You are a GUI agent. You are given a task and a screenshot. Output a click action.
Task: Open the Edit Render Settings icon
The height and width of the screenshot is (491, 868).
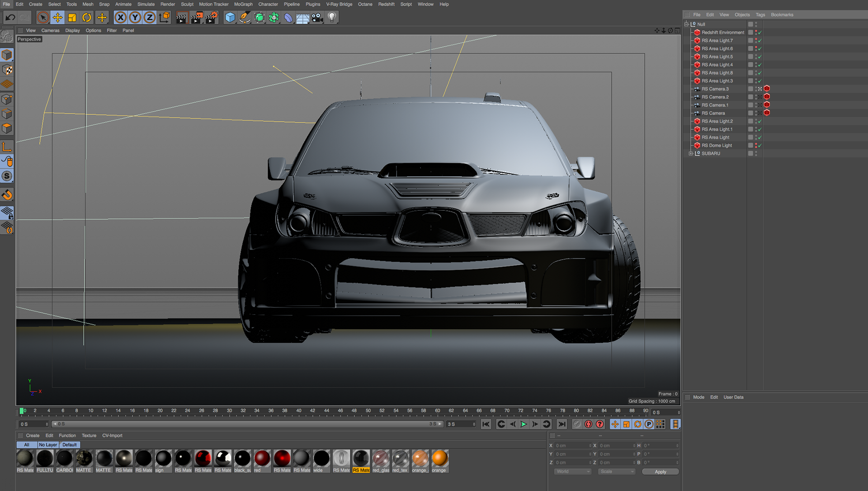tap(211, 18)
